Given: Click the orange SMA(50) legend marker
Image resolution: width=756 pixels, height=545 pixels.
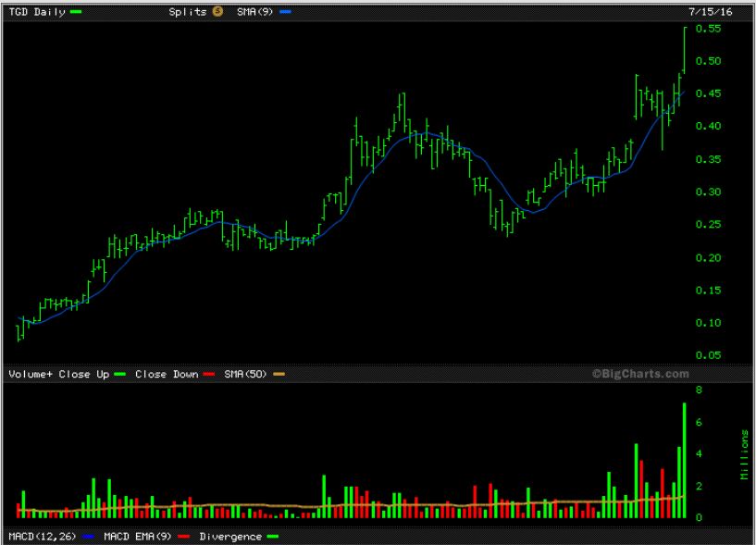Looking at the screenshot, I should 279,375.
